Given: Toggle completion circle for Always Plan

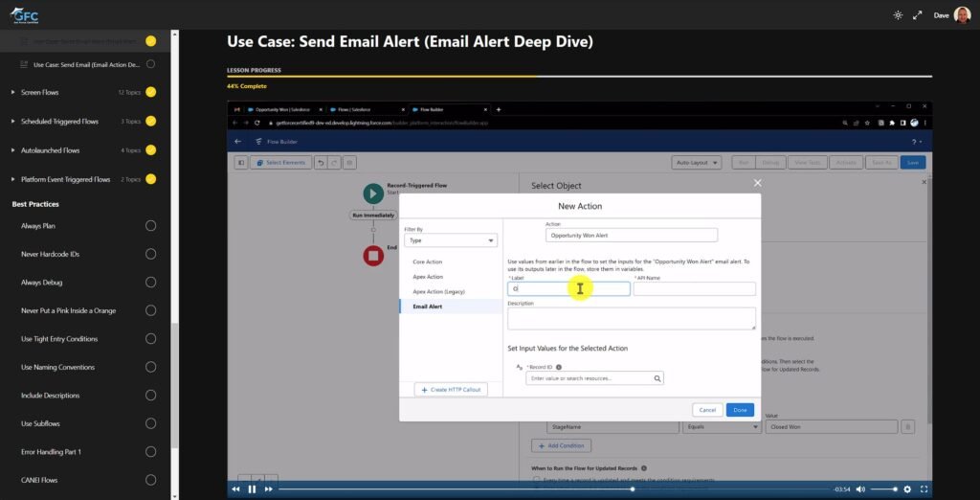Looking at the screenshot, I should point(150,226).
